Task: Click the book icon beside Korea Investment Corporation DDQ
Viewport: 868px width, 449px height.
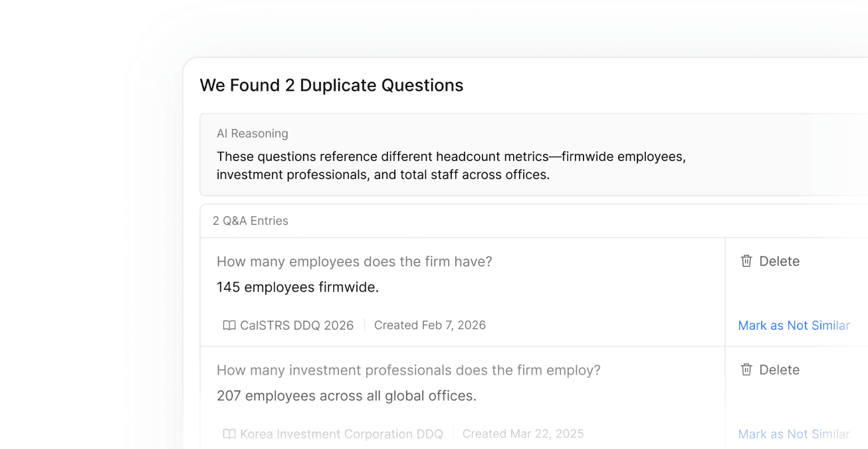Action: [229, 434]
